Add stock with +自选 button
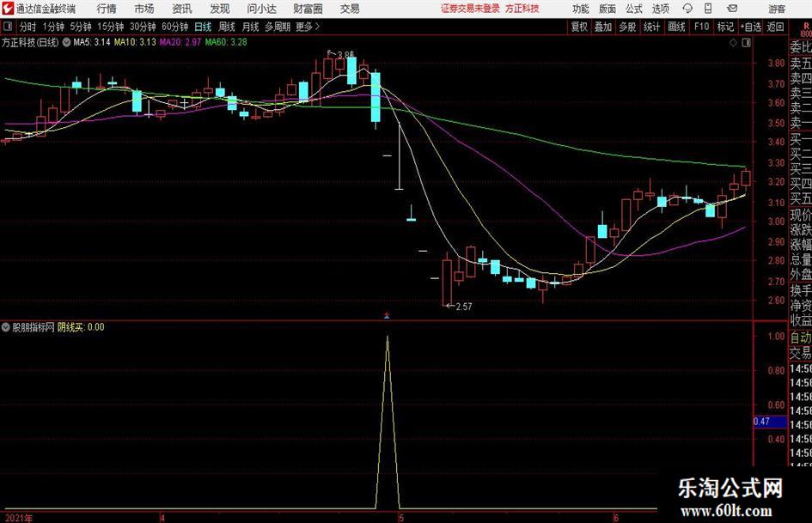 [750, 27]
